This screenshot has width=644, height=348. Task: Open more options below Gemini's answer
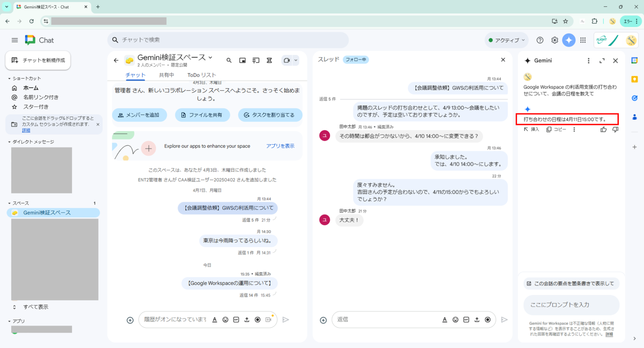click(574, 130)
